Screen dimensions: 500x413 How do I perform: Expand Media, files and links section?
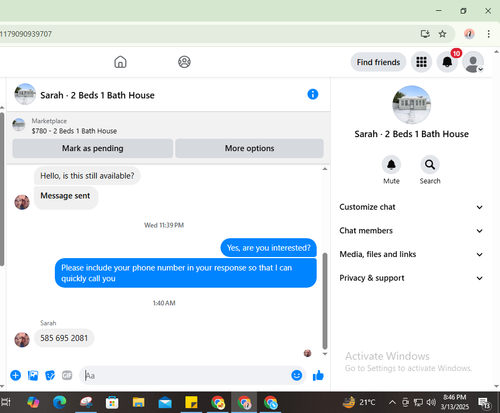(411, 254)
